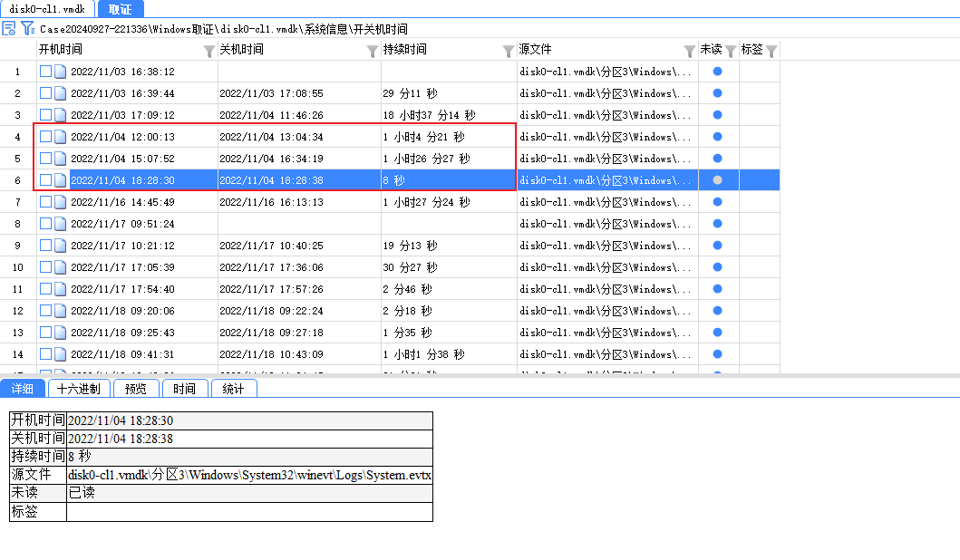Open the 统计 tab
960x560 pixels.
tap(233, 389)
